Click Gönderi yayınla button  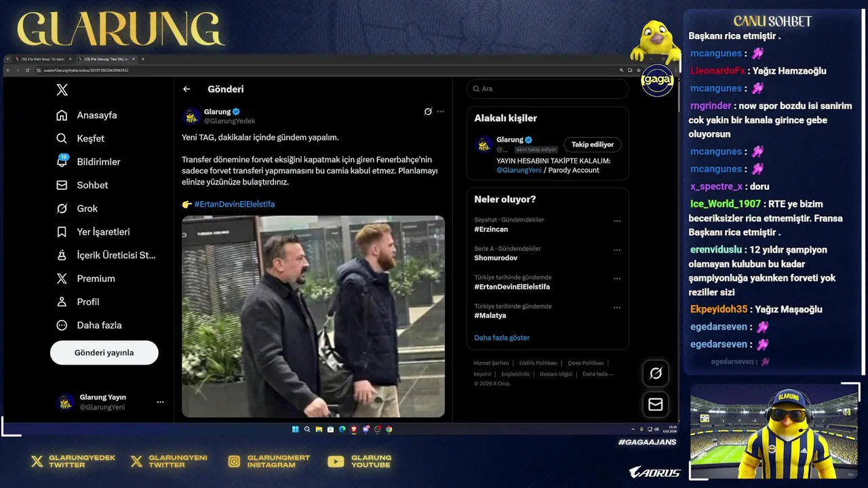coord(104,352)
